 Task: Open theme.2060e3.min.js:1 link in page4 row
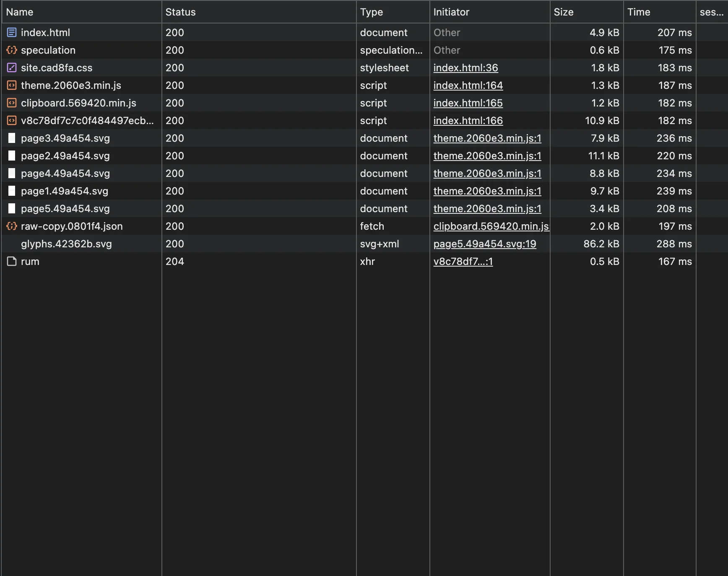[x=487, y=173]
